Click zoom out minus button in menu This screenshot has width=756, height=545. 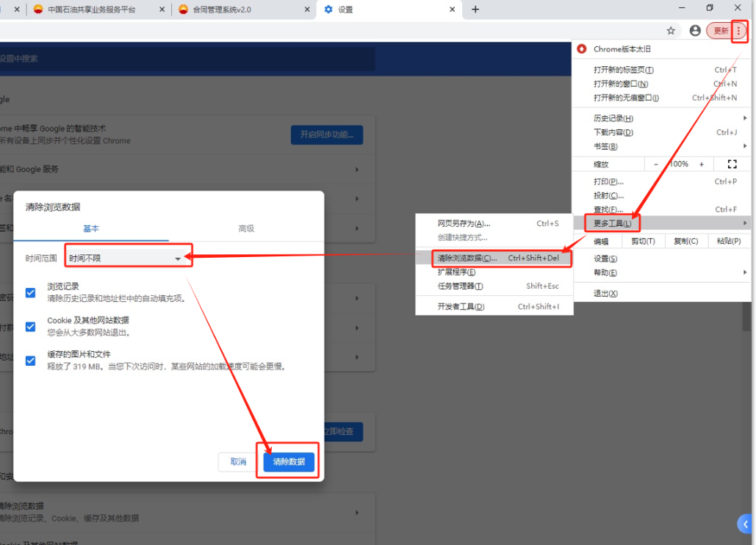[x=655, y=164]
